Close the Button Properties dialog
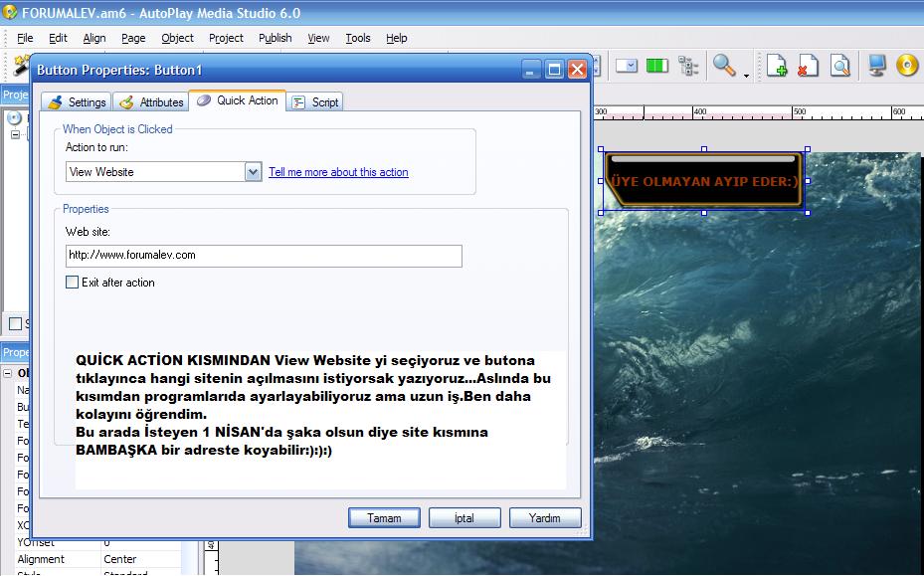This screenshot has width=924, height=576. click(x=577, y=70)
